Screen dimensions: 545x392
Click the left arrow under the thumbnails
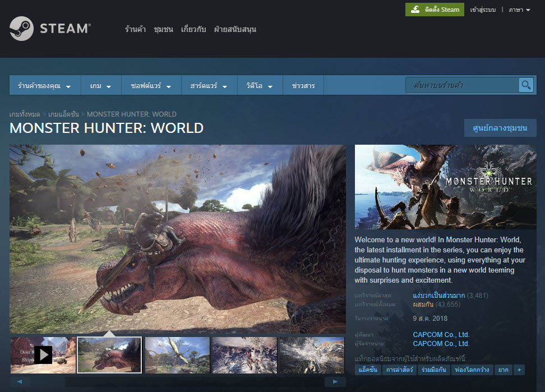point(20,382)
